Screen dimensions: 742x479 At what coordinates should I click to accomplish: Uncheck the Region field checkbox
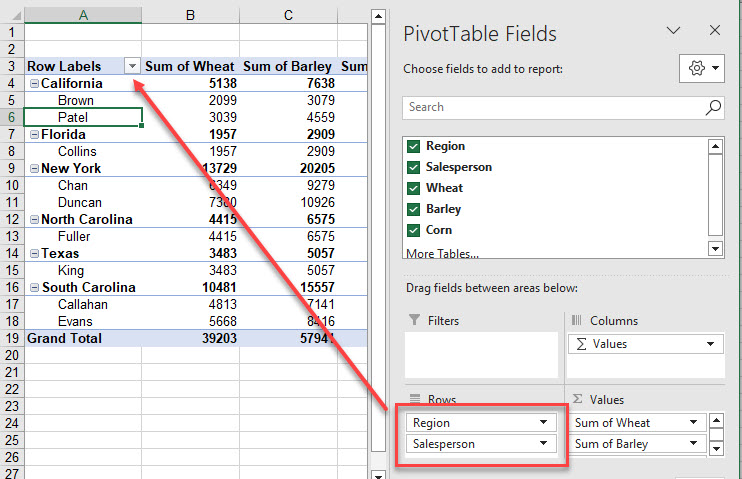413,146
